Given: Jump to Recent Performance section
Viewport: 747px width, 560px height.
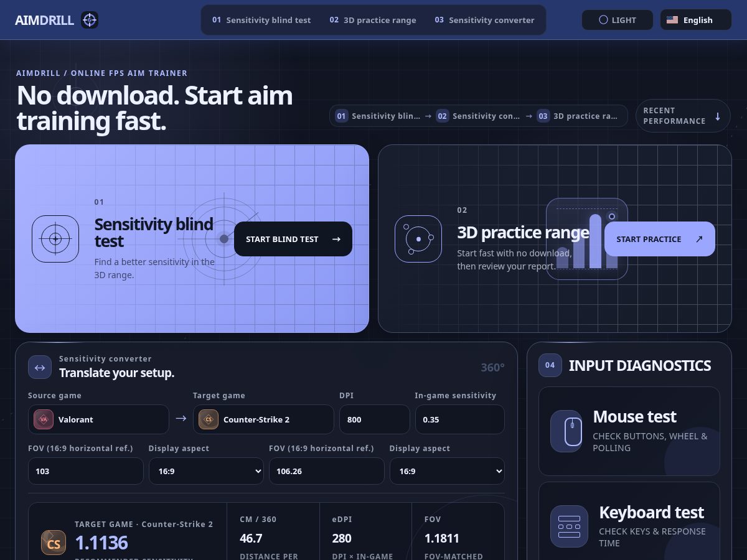Looking at the screenshot, I should coord(683,116).
